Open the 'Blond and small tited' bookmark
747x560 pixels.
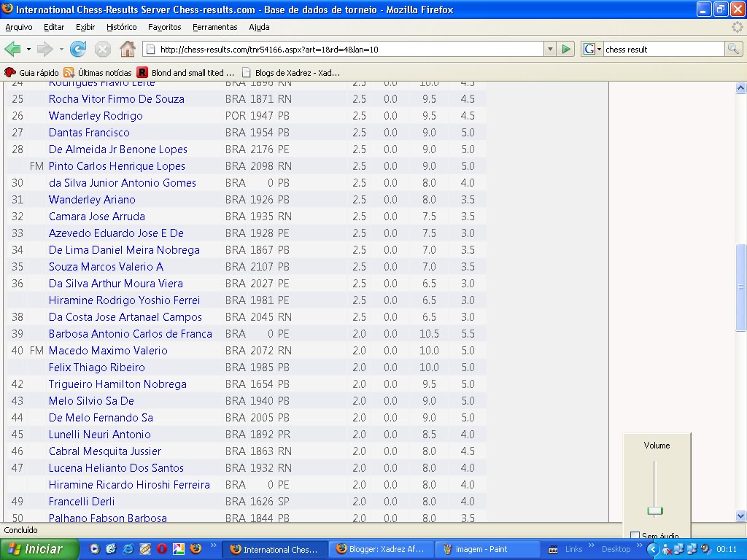tap(186, 73)
